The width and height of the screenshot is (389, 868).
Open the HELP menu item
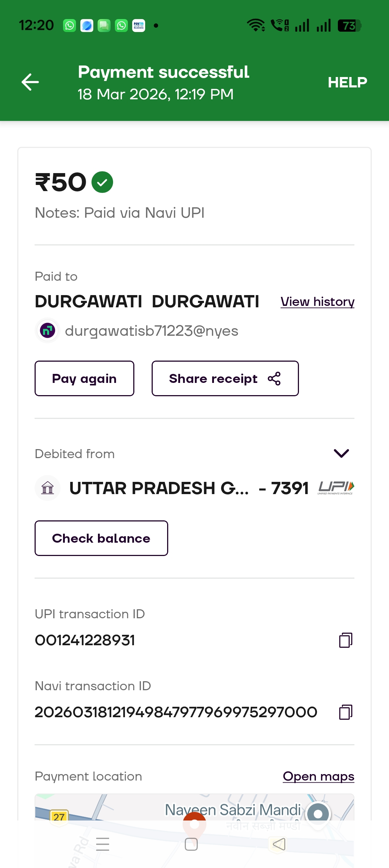[x=347, y=82]
